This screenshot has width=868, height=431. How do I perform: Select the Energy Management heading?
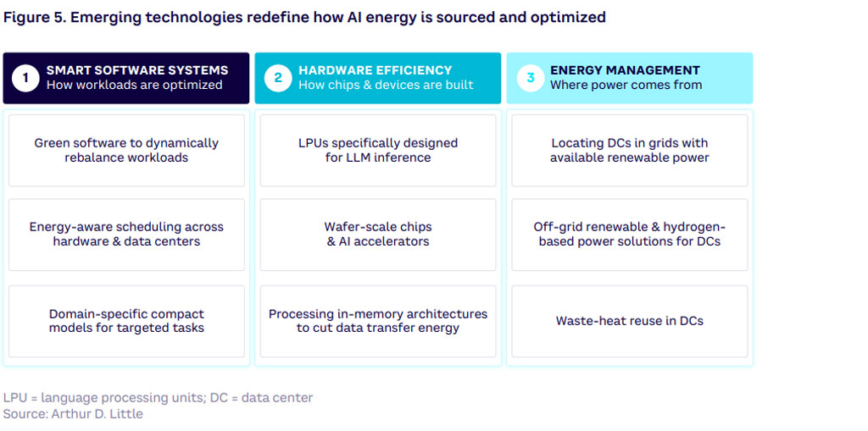tap(625, 70)
